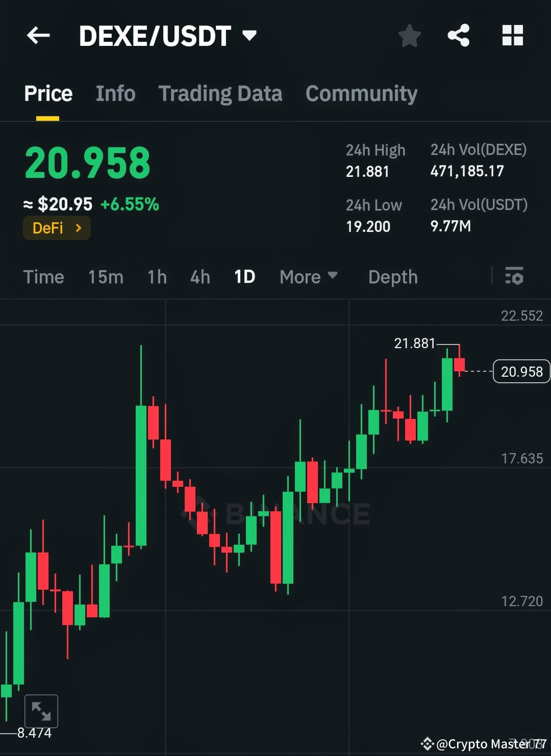Click the current price label 20.958
The height and width of the screenshot is (756, 551).
tap(520, 372)
